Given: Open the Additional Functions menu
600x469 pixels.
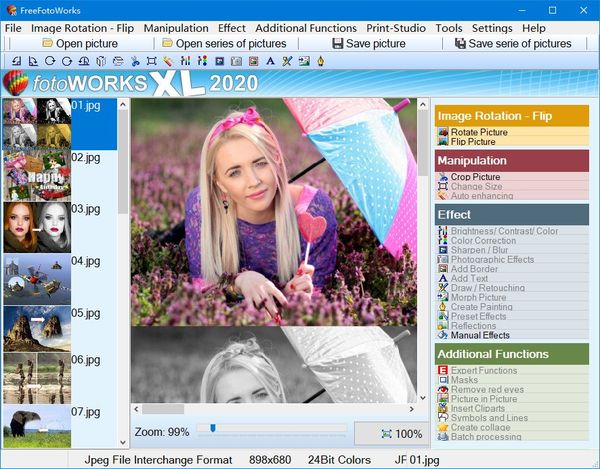Looking at the screenshot, I should (306, 28).
